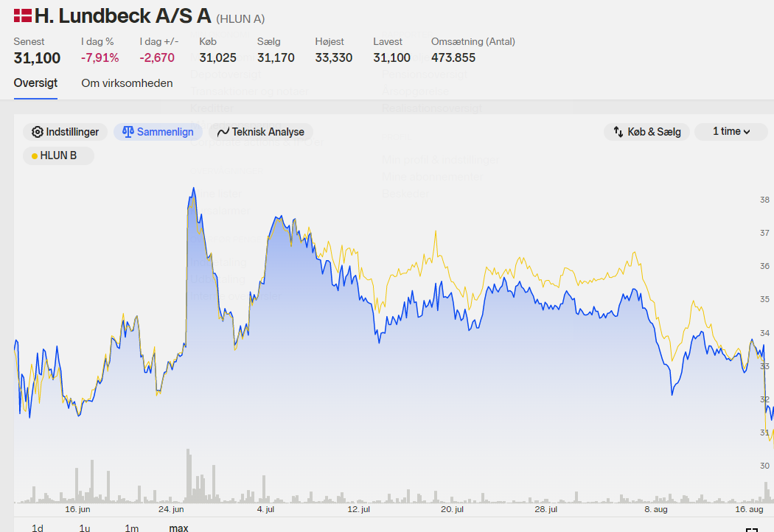Click the yellow dot on HLUN B chip
Screen dimensions: 774x532
[35, 156]
